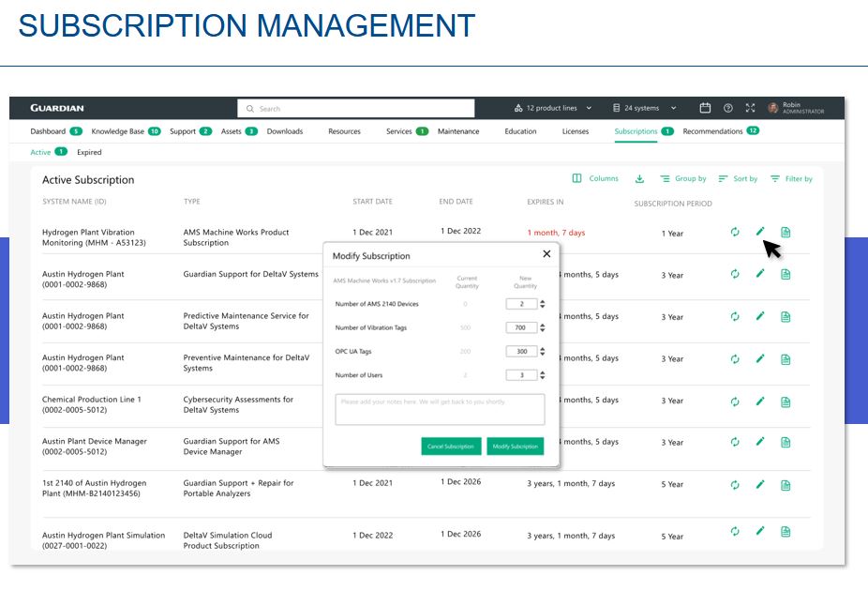Close the Modify Subscription dialog
Viewport: 868px width, 591px height.
pos(546,253)
